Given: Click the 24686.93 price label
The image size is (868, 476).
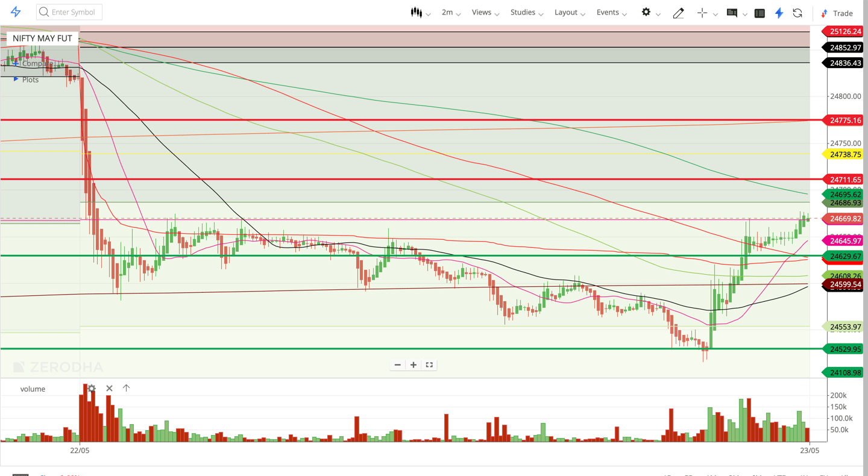Looking at the screenshot, I should (843, 203).
